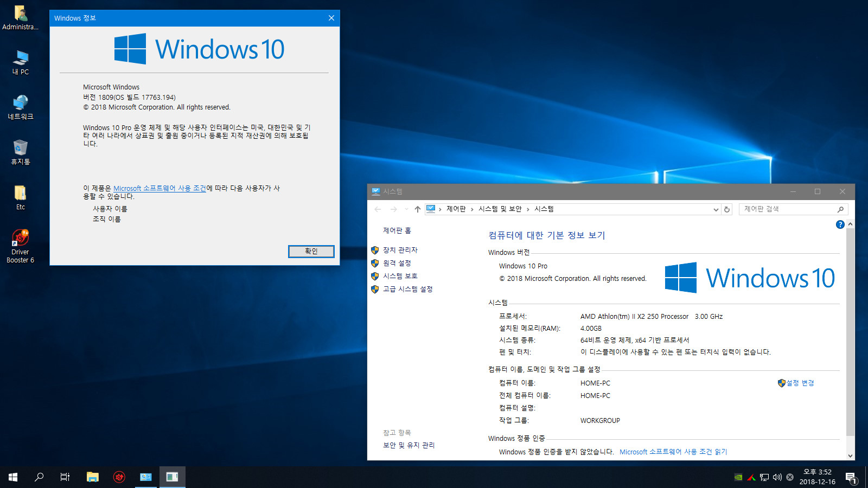Open the volume speaker tray icon
The width and height of the screenshot is (868, 488).
pyautogui.click(x=777, y=477)
